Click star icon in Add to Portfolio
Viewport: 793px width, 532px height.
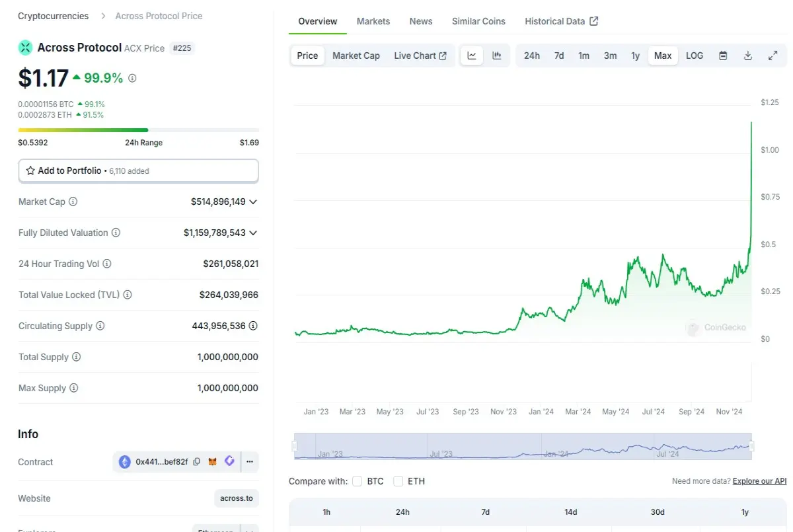click(x=30, y=171)
